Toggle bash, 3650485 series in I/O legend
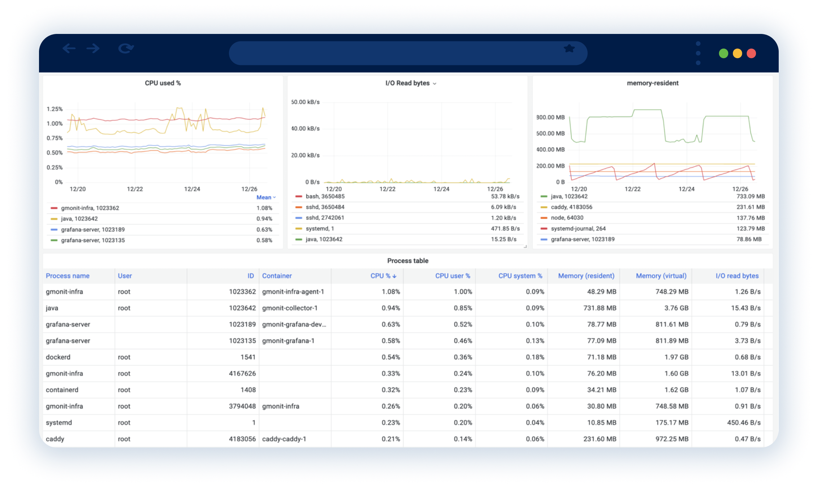 (x=325, y=196)
